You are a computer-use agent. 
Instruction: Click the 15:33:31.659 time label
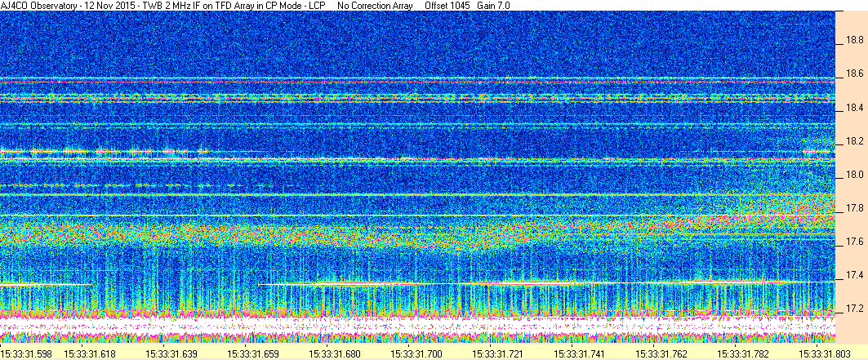click(x=251, y=353)
